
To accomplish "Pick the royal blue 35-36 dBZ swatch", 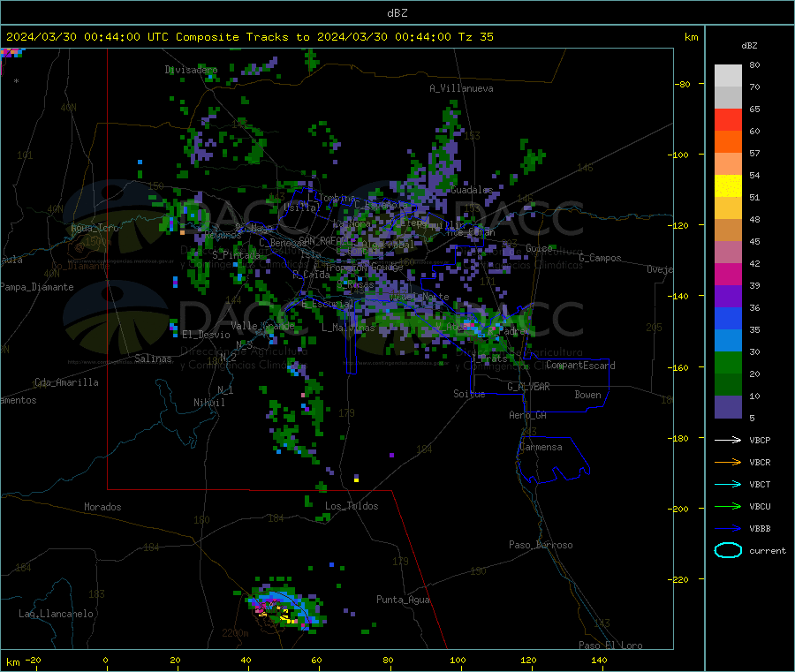I will [x=728, y=318].
